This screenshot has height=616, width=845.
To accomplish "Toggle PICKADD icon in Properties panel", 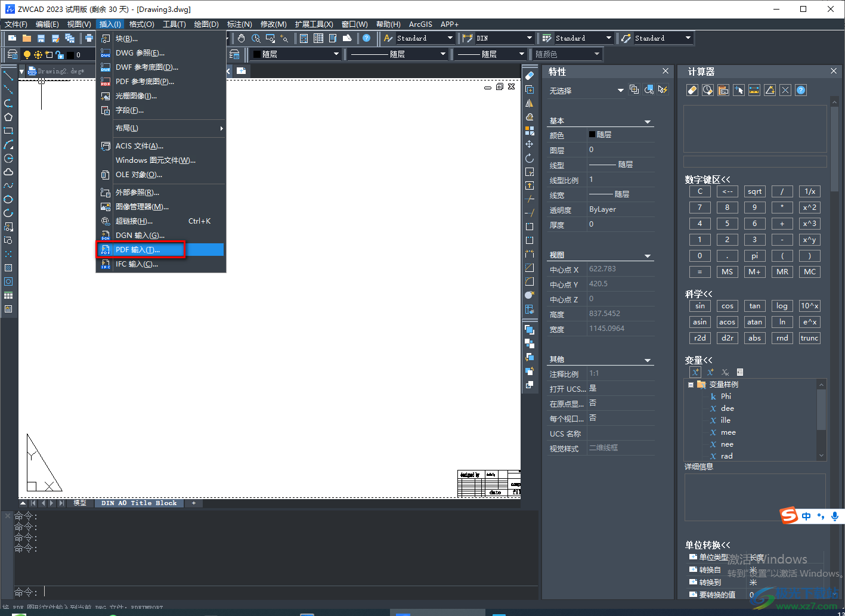I will 634,89.
